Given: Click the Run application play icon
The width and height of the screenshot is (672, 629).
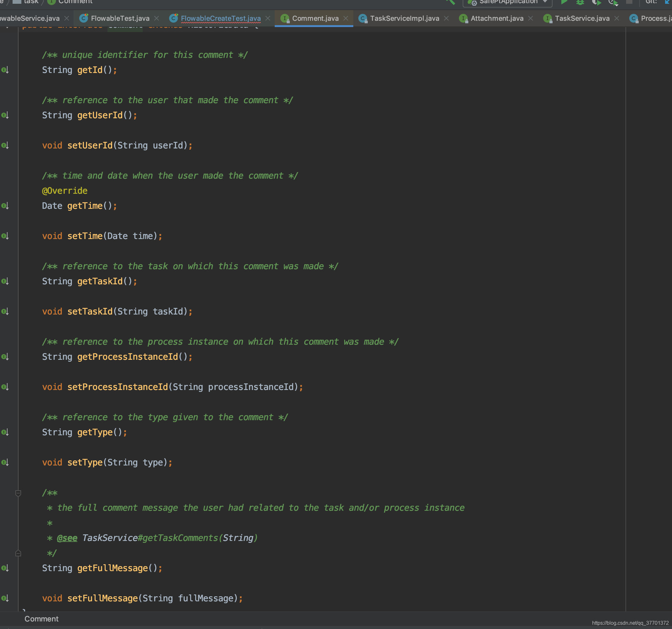Looking at the screenshot, I should click(x=564, y=2).
